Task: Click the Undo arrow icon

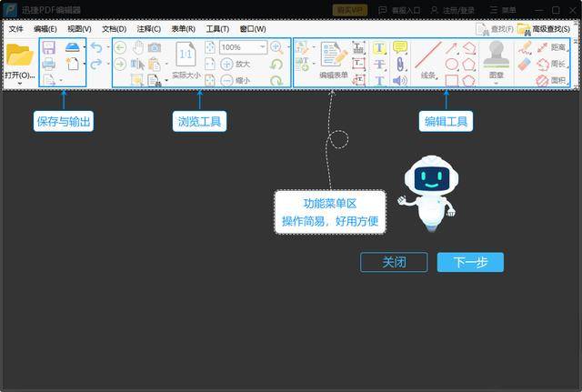Action: point(96,47)
